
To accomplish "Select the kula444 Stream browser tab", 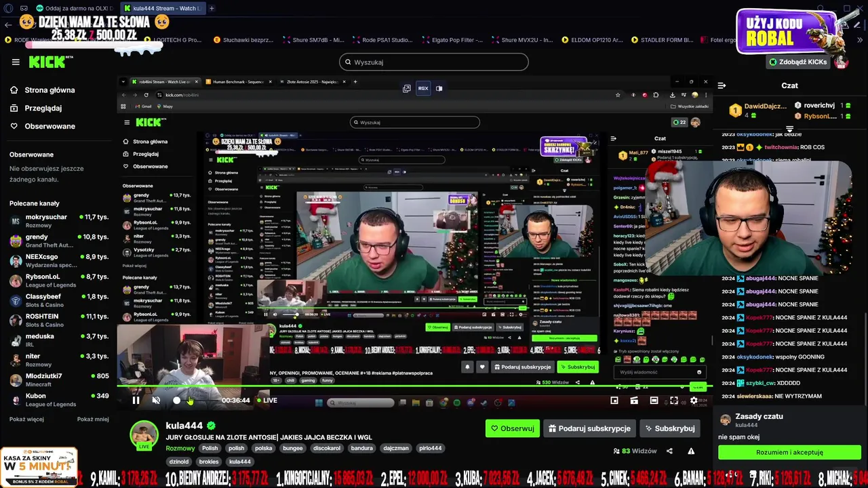I will coord(163,8).
